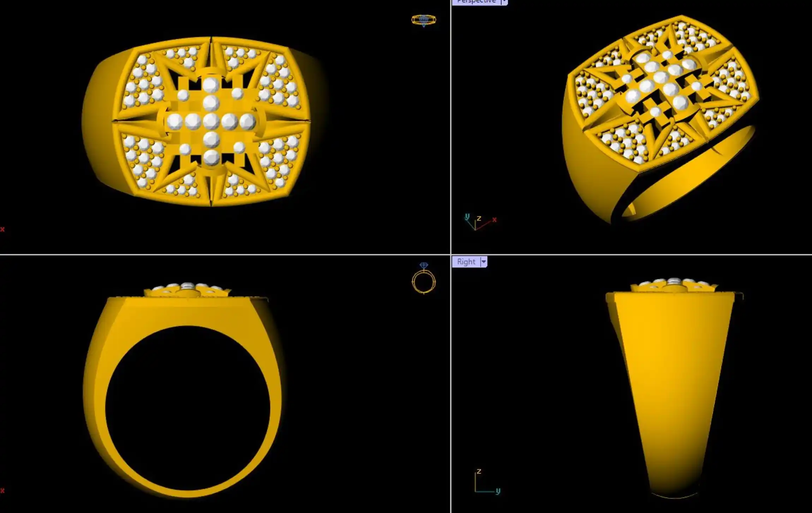812x513 pixels.
Task: Open the Perspective viewport dropdown arrow
Action: coord(504,2)
